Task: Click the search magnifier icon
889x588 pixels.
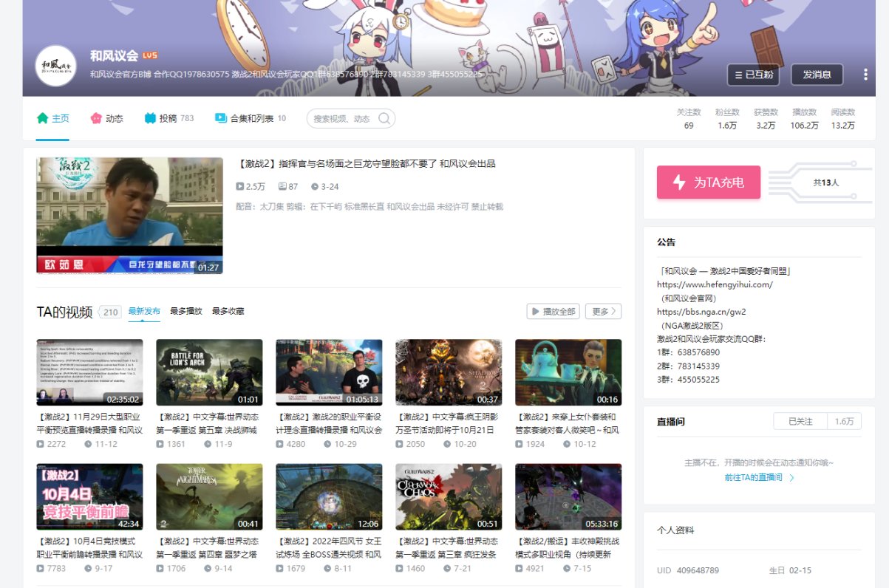Action: (x=384, y=118)
